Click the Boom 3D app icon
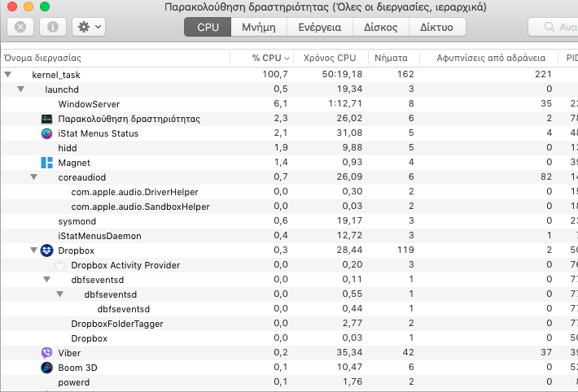 click(x=46, y=368)
